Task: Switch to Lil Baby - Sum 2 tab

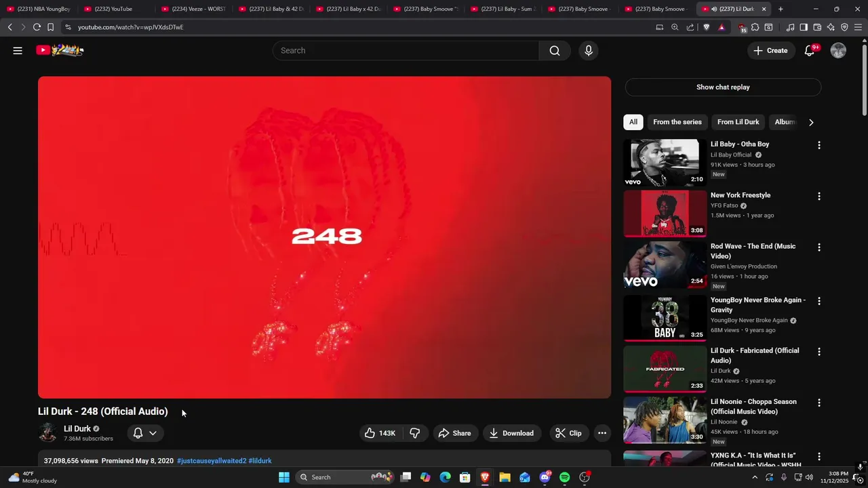Action: (503, 9)
